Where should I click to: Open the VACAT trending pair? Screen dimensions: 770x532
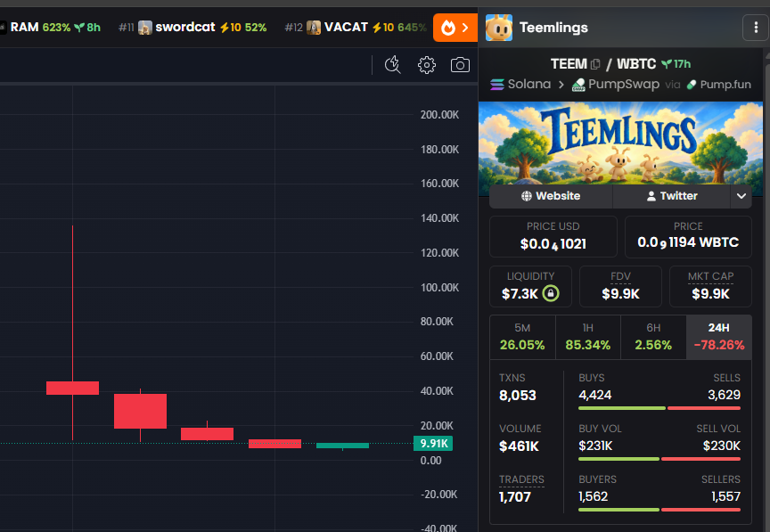[356, 28]
